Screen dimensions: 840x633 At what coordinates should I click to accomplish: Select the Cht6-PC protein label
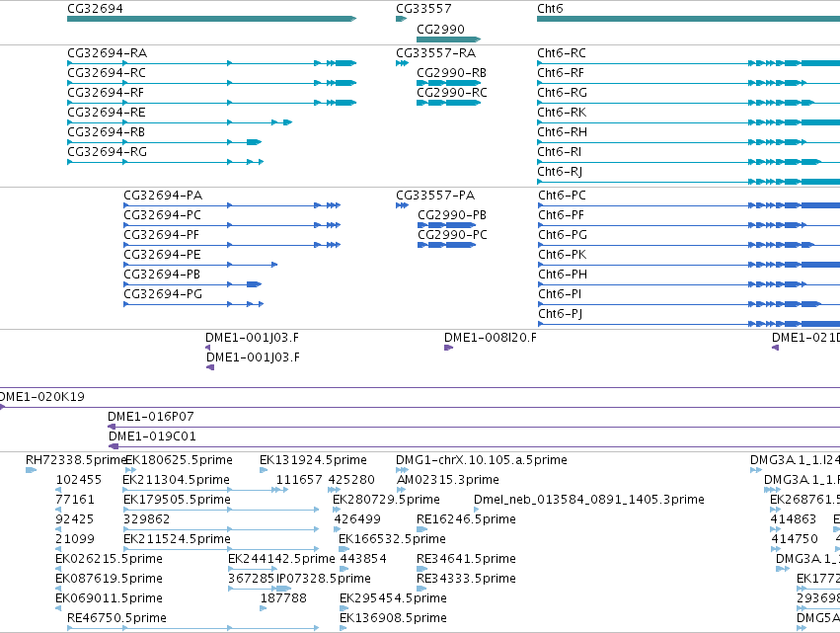(x=562, y=196)
